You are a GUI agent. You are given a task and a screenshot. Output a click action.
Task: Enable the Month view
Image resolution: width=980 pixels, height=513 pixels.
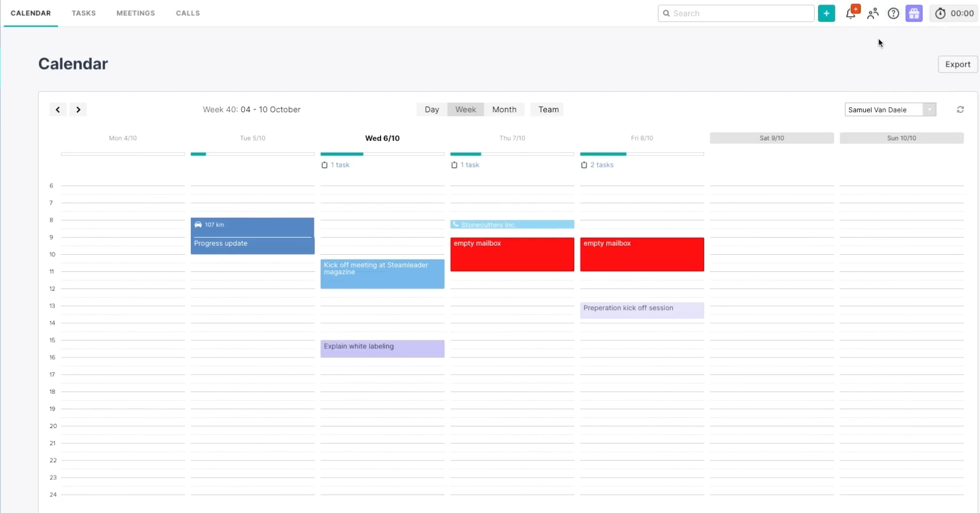(x=504, y=109)
